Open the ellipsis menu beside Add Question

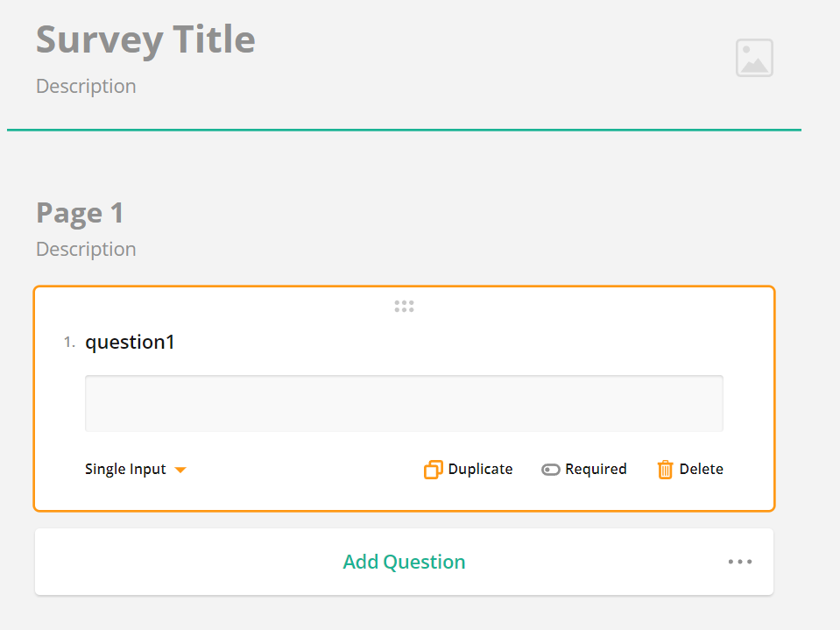[740, 562]
